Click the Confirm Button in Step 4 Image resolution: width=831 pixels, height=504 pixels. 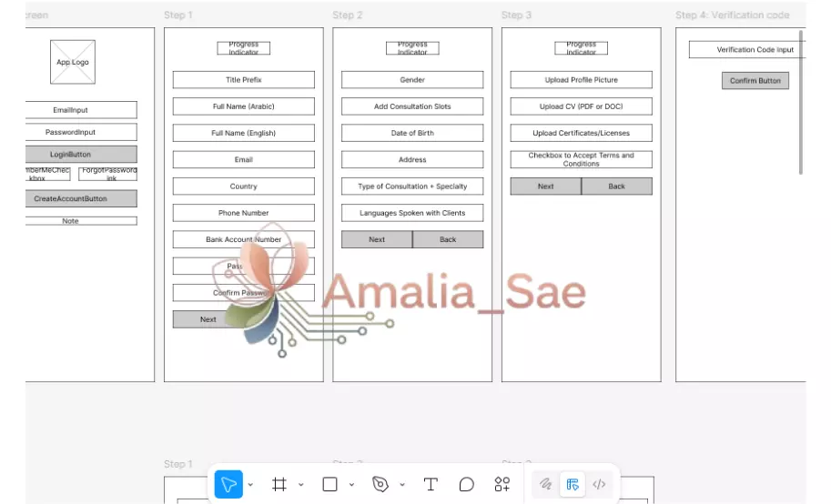pos(755,81)
